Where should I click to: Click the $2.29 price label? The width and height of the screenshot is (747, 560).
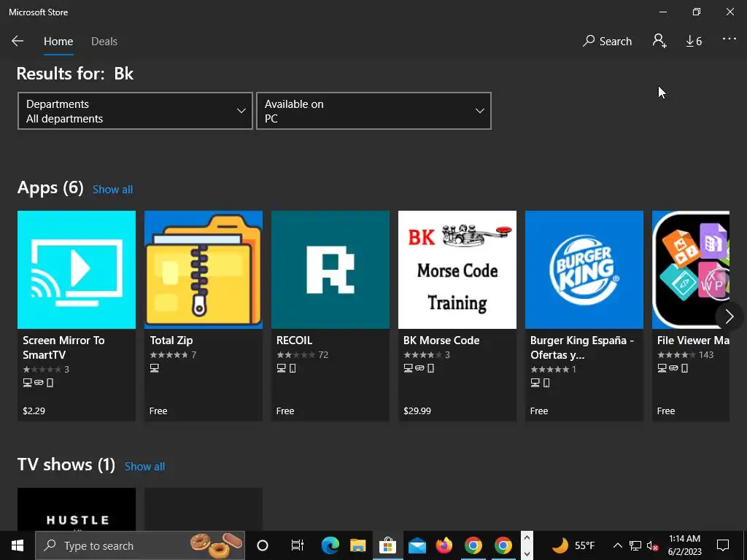[34, 411]
